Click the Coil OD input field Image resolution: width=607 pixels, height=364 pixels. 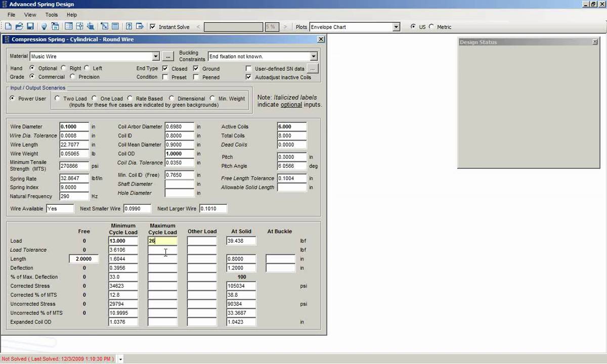pyautogui.click(x=180, y=154)
